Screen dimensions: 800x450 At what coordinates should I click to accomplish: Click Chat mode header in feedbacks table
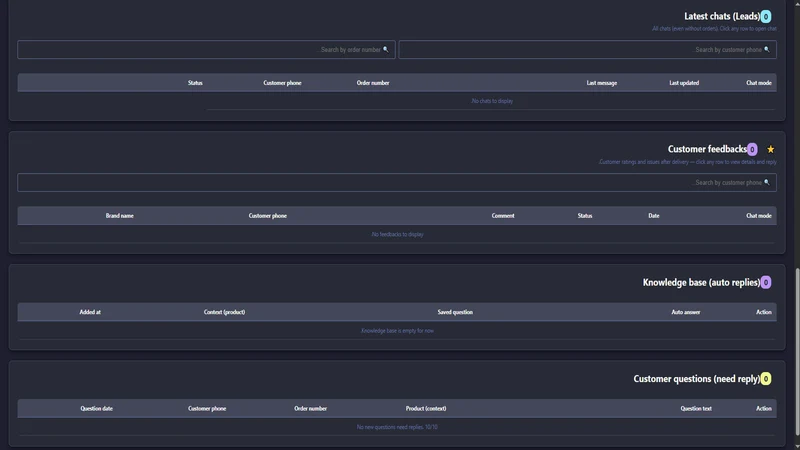tap(759, 216)
